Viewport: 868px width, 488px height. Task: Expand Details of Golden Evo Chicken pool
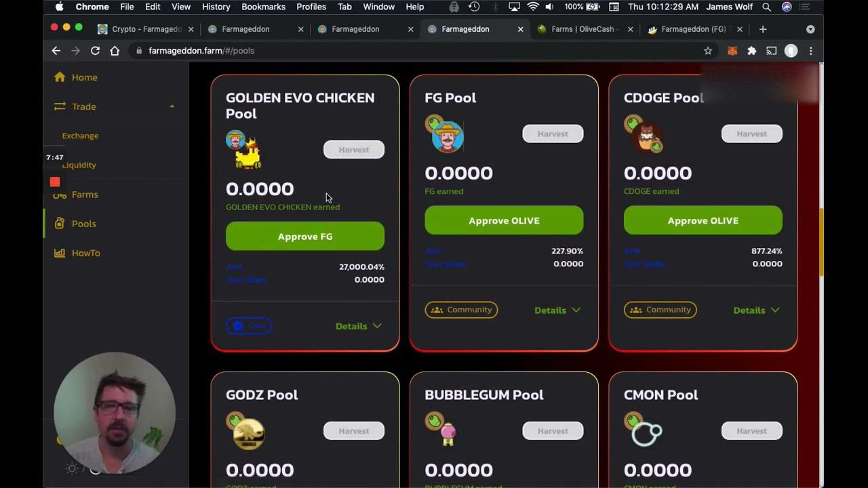click(359, 326)
